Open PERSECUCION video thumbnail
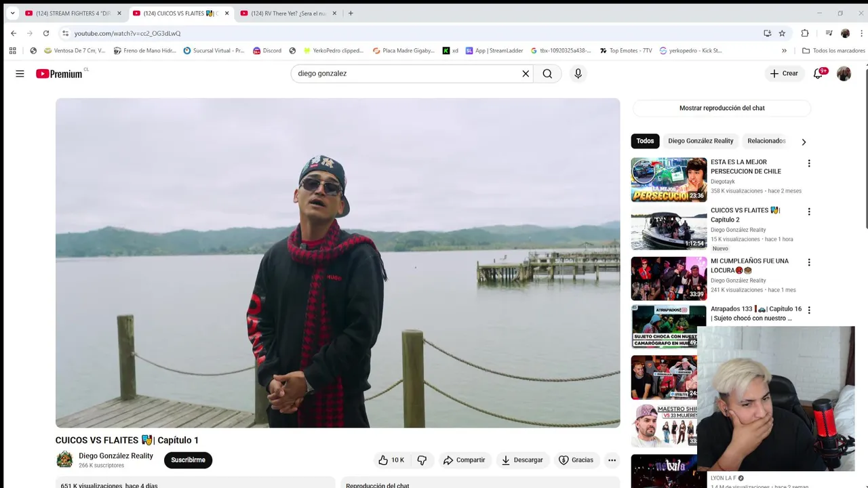This screenshot has width=868, height=488. tap(669, 180)
